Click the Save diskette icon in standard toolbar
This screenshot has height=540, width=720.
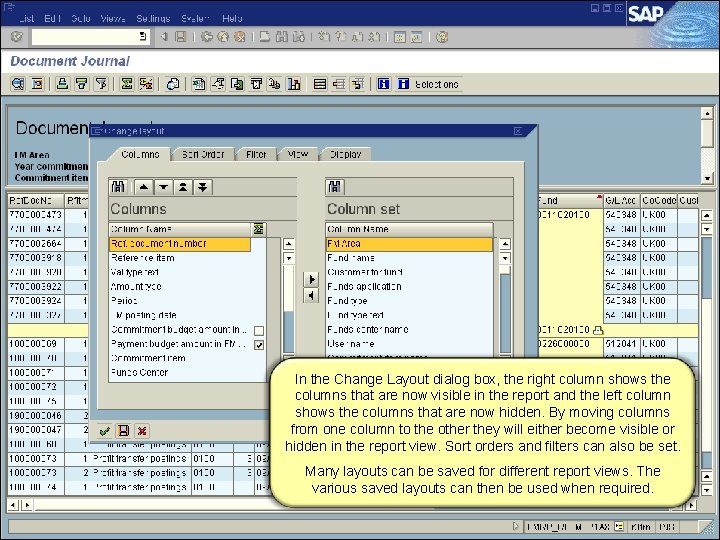pos(181,37)
